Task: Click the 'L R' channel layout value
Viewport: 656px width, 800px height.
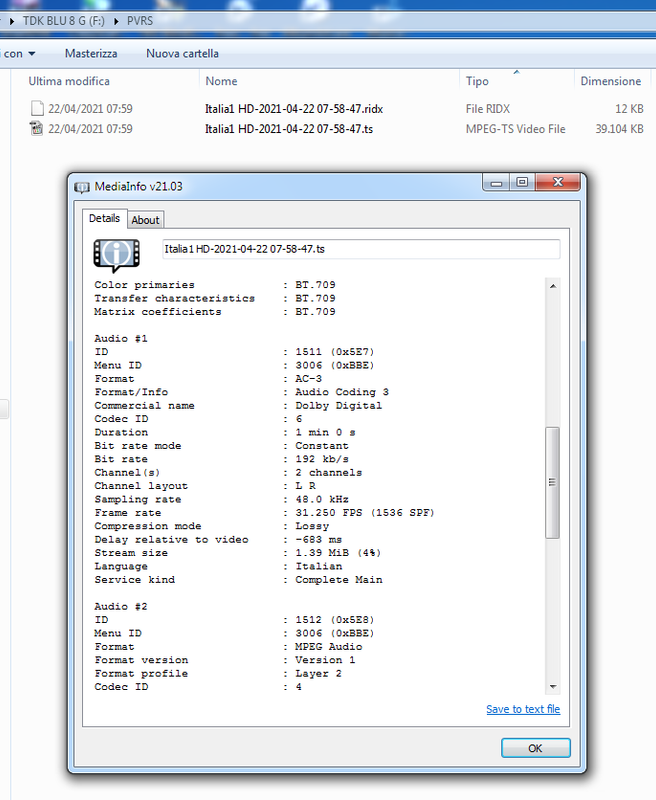Action: 306,486
